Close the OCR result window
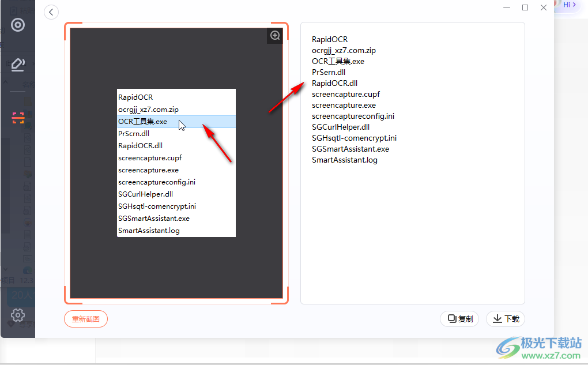This screenshot has height=365, width=588. click(544, 7)
